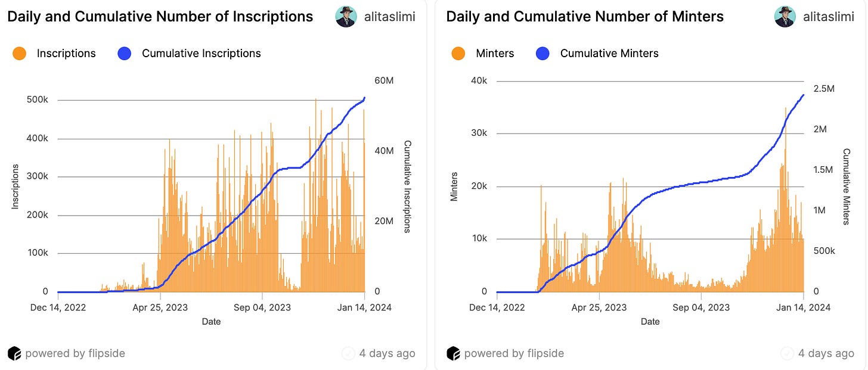Open alitaslimi profile link on Inscriptions card

(x=390, y=17)
